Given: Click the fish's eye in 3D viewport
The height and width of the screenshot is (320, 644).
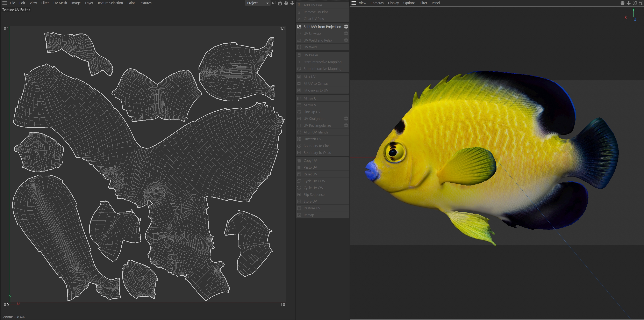Looking at the screenshot, I should [x=393, y=152].
